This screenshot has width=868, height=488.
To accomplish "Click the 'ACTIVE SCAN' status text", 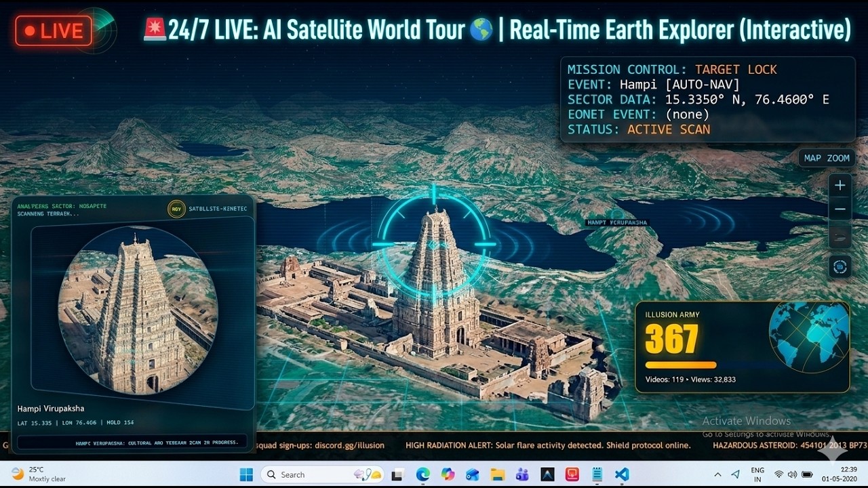I will click(x=669, y=129).
